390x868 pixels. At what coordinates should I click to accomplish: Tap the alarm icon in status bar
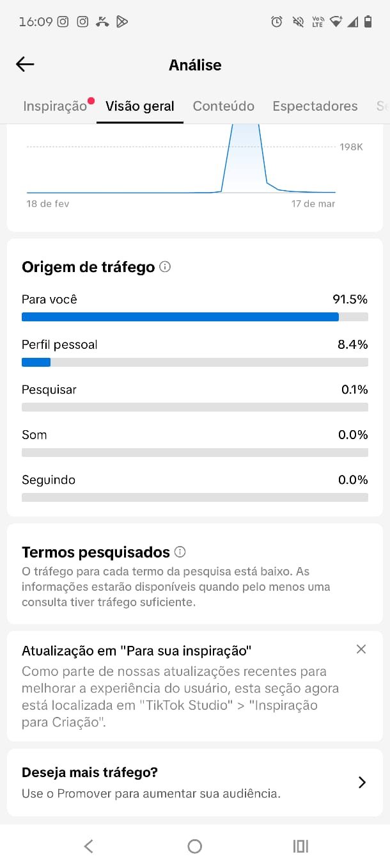[x=277, y=22]
